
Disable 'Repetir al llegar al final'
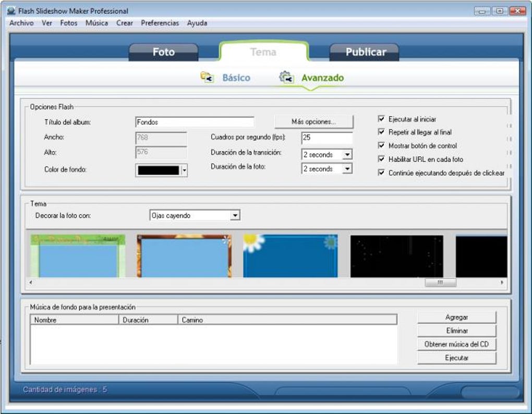(381, 132)
